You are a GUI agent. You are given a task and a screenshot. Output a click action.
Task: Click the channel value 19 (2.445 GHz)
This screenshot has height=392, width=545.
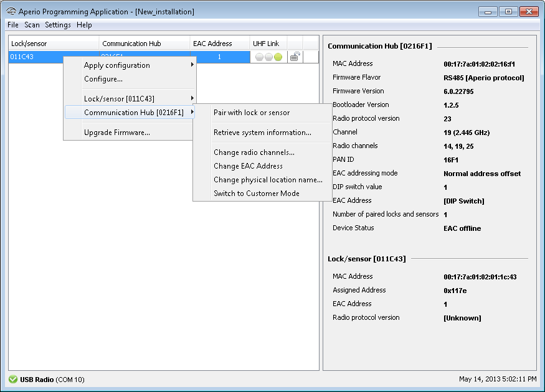[467, 133]
